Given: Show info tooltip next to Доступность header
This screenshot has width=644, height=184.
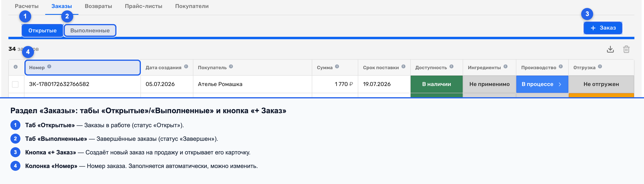Looking at the screenshot, I should click(x=451, y=66).
